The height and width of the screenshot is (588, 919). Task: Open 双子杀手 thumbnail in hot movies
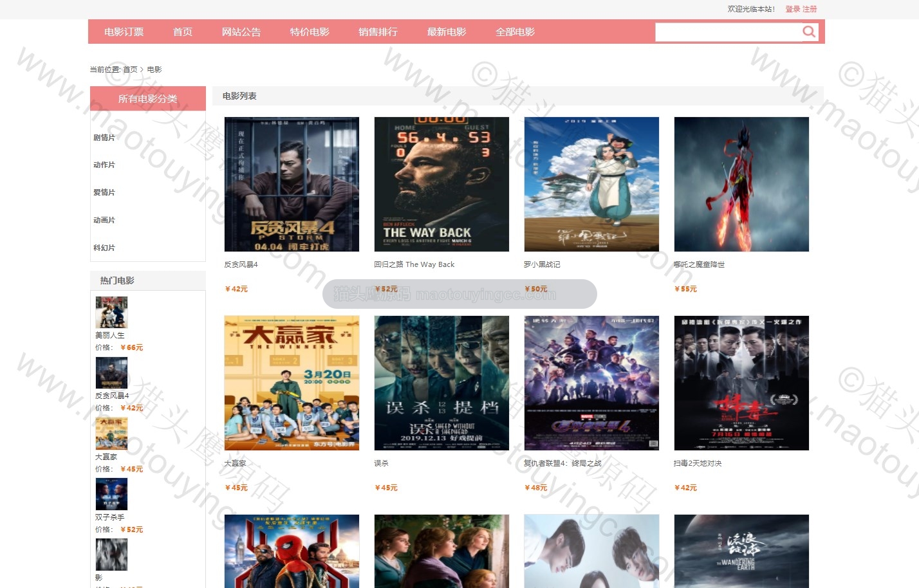(111, 494)
